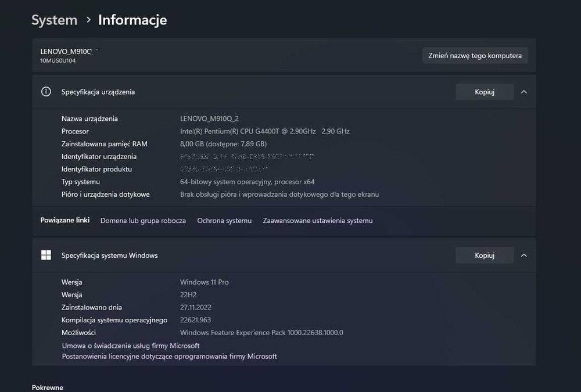This screenshot has height=392, width=581.
Task: Click the Możliwości label
Action: pyautogui.click(x=78, y=333)
